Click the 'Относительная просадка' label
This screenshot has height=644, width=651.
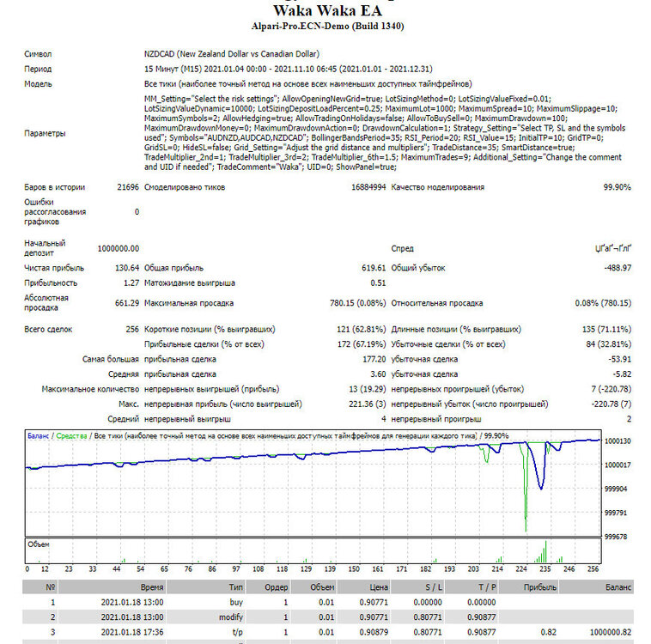(437, 303)
